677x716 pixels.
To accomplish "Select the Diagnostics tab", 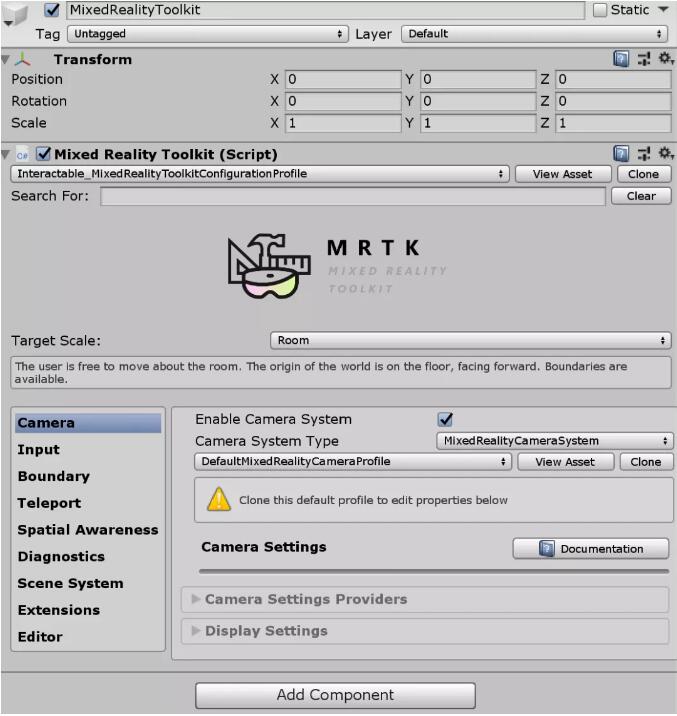I will click(88, 557).
